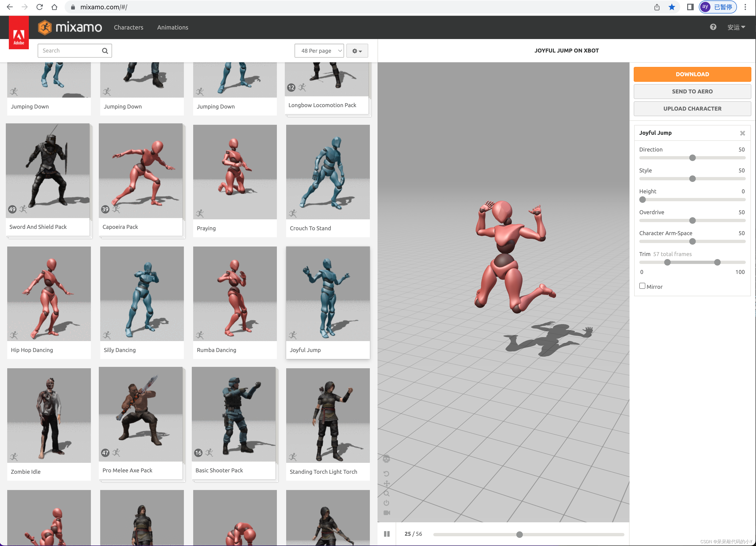This screenshot has height=546, width=756.
Task: Click the Direction slider handle
Action: (x=692, y=158)
